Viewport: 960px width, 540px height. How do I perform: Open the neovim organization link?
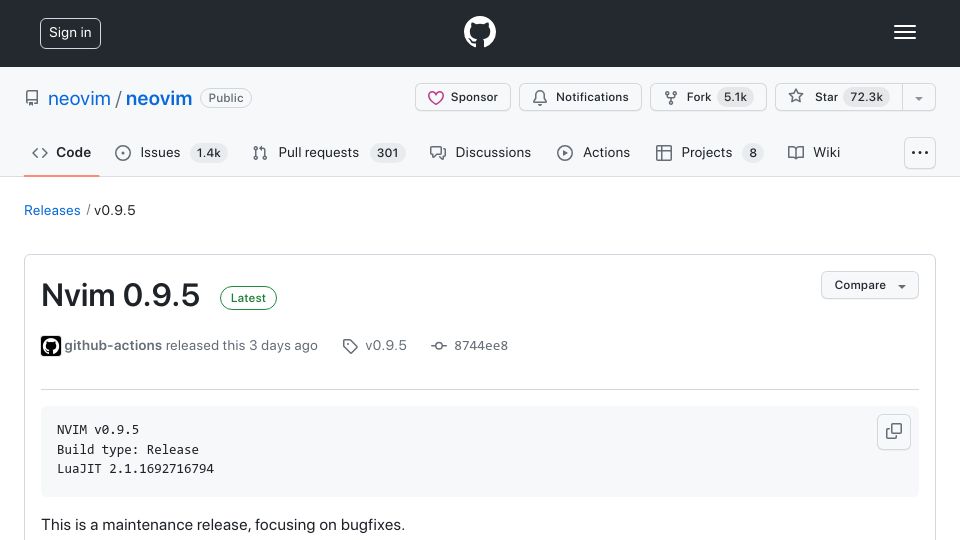[79, 98]
